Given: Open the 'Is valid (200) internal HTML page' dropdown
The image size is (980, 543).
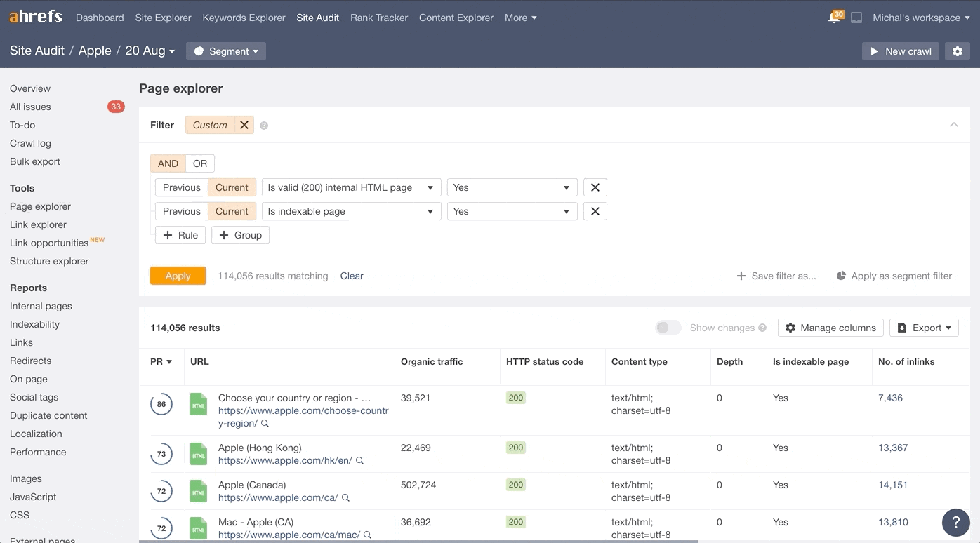Looking at the screenshot, I should coord(351,187).
